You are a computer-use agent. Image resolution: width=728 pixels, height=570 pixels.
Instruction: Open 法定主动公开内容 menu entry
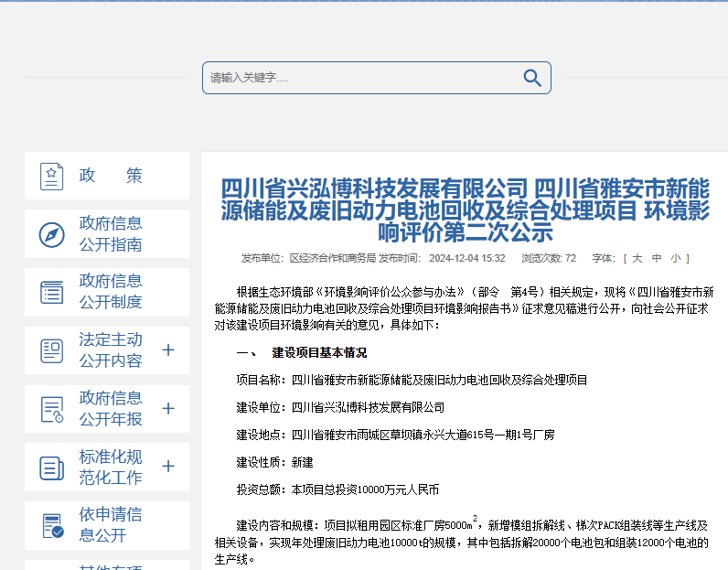pyautogui.click(x=107, y=350)
